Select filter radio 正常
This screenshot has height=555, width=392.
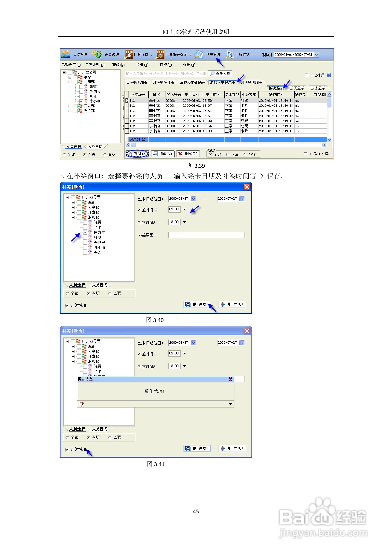tap(228, 154)
